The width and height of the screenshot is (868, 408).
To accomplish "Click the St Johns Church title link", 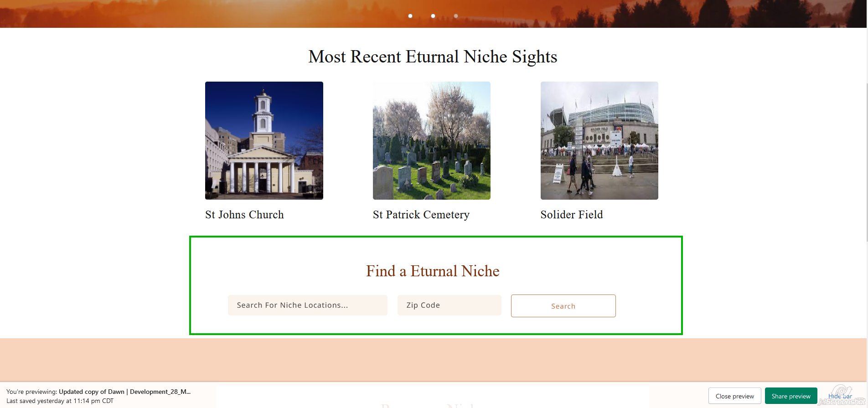I will coord(244,215).
